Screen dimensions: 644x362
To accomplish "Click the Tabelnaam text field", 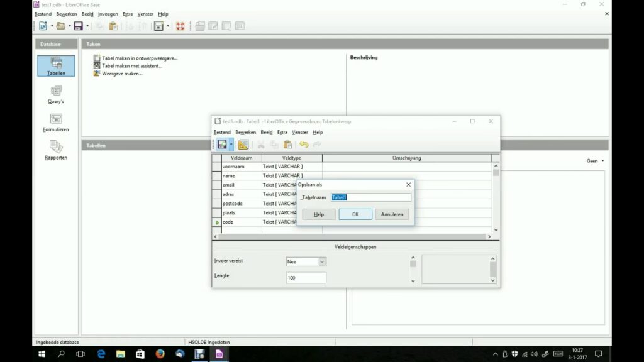I will (371, 197).
